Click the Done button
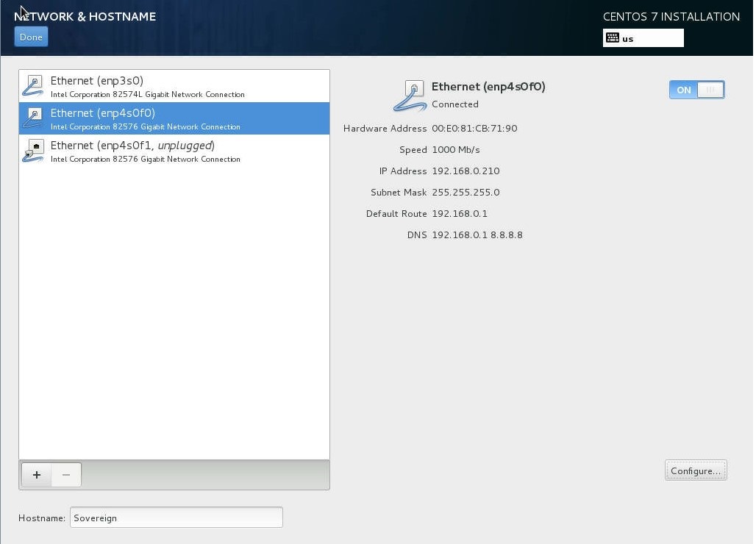The image size is (756, 544). pyautogui.click(x=31, y=37)
